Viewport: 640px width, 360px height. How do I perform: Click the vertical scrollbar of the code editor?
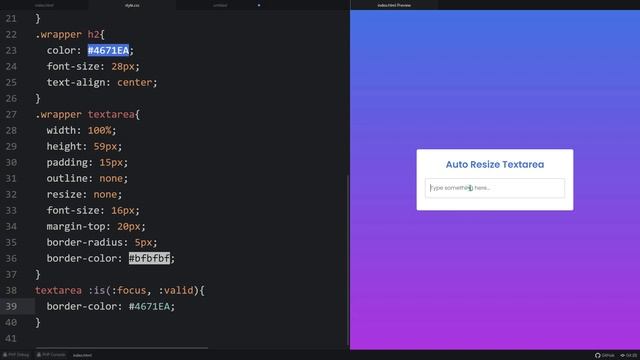click(348, 260)
